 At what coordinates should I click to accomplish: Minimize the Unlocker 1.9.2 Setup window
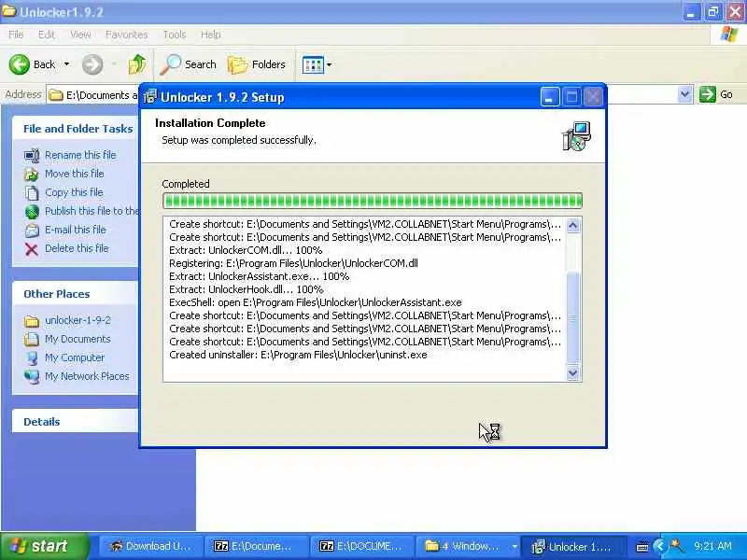tap(549, 98)
